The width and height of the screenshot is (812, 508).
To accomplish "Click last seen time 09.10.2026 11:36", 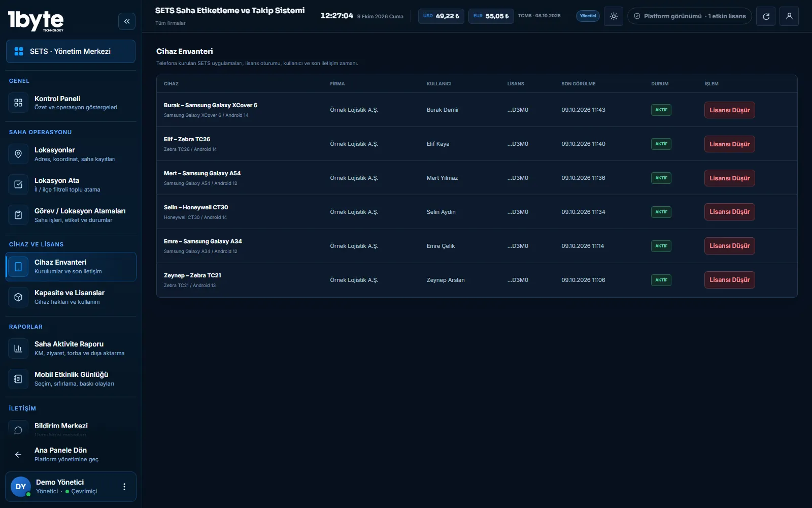I will (583, 178).
